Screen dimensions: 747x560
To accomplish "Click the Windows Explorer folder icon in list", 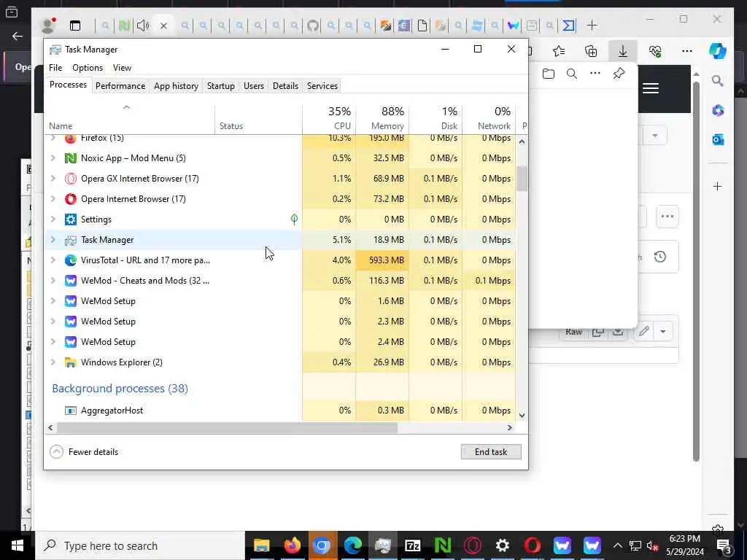I will point(71,362).
